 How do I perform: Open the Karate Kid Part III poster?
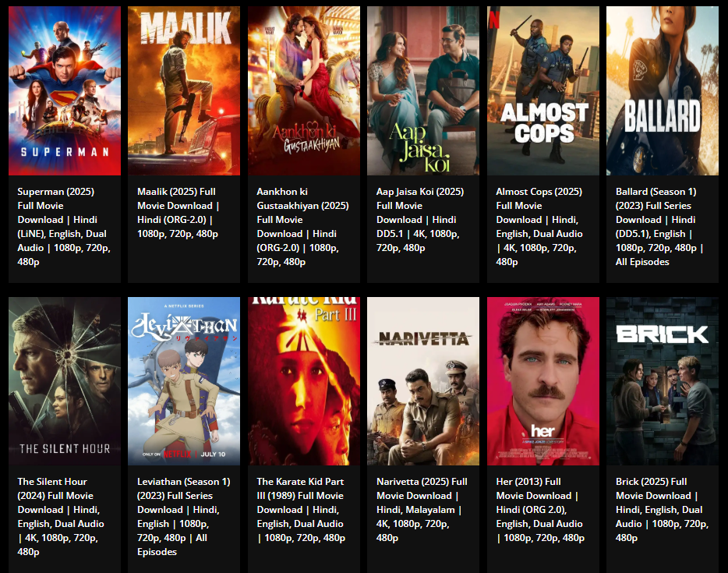click(304, 381)
